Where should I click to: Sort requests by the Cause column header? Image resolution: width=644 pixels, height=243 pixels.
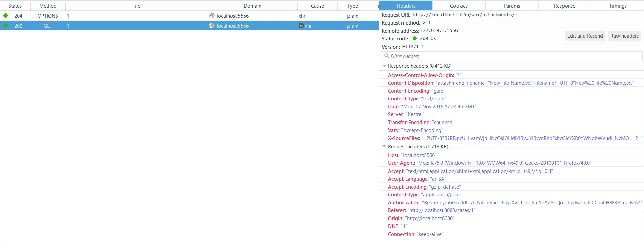(317, 6)
